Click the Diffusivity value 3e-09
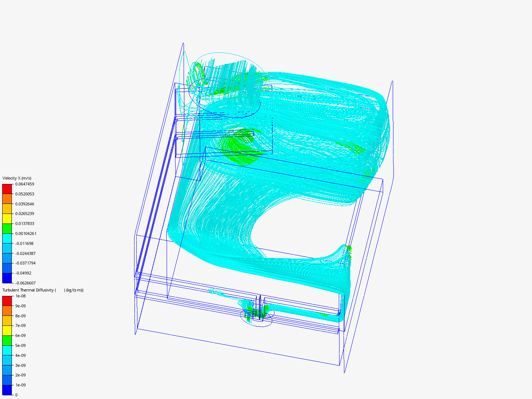 point(20,365)
